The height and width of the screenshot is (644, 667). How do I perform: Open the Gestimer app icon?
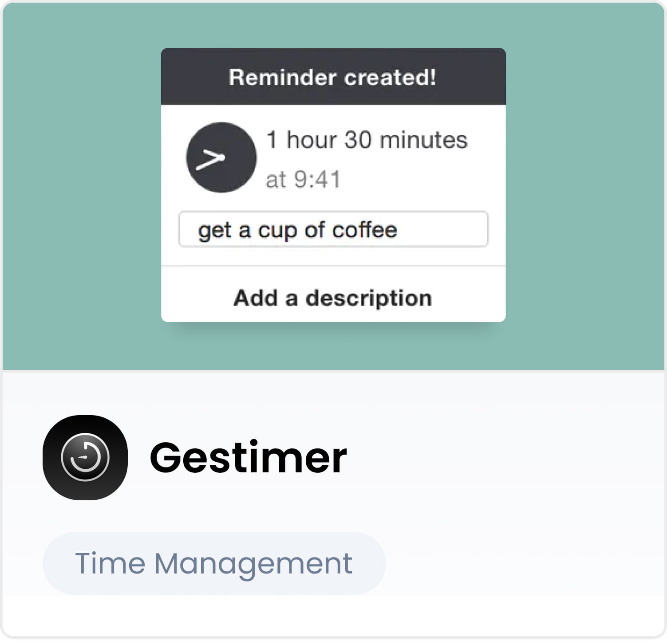pos(85,457)
